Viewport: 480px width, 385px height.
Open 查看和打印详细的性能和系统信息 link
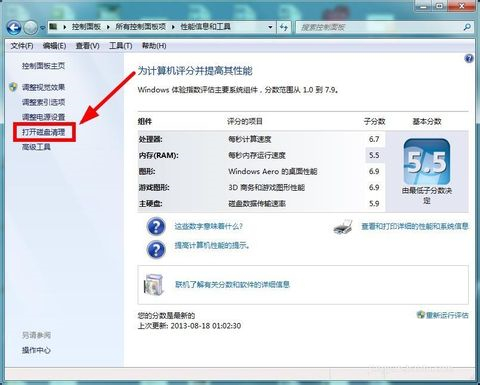415,226
